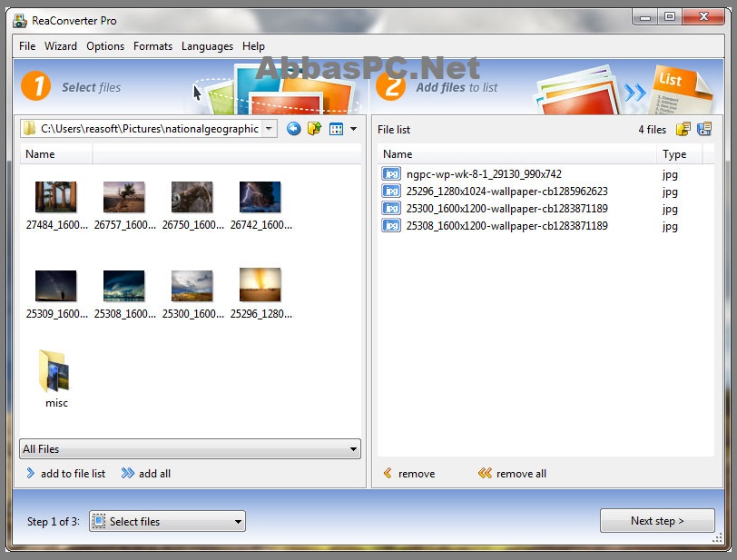737x560 pixels.
Task: Select thumbnail 25300_1600 in browser
Action: (192, 285)
